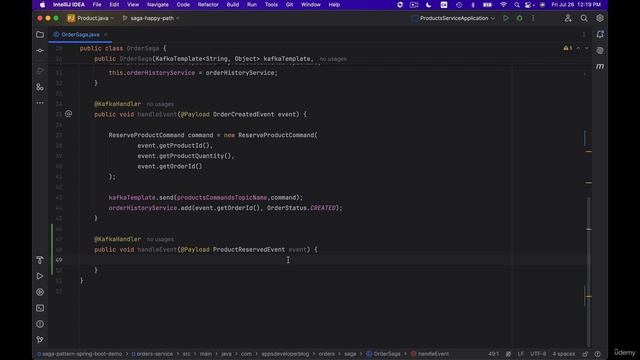The image size is (640, 360).
Task: Open the Structure tool window icon
Action: pyautogui.click(x=40, y=87)
